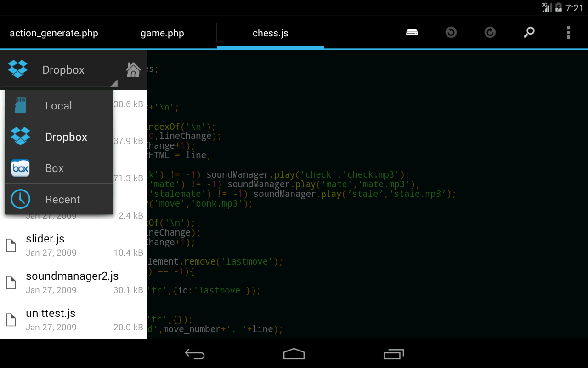The width and height of the screenshot is (588, 368).
Task: Open unittest.js file
Action: coord(73,320)
